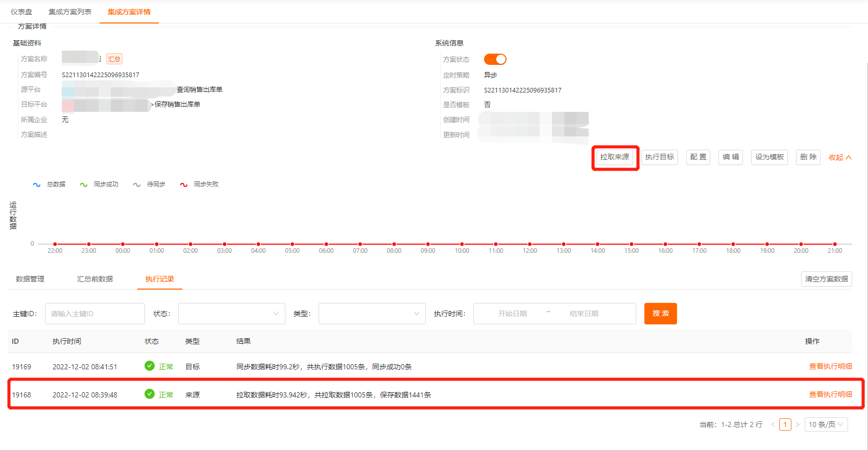This screenshot has width=868, height=450.
Task: Collapse details with 收起 link
Action: [x=839, y=157]
